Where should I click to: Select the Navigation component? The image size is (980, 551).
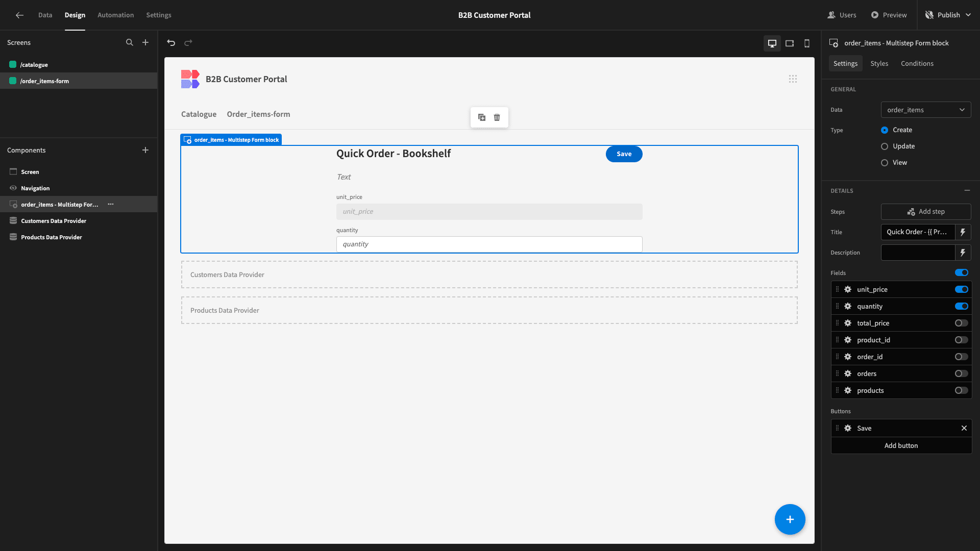tap(79, 188)
